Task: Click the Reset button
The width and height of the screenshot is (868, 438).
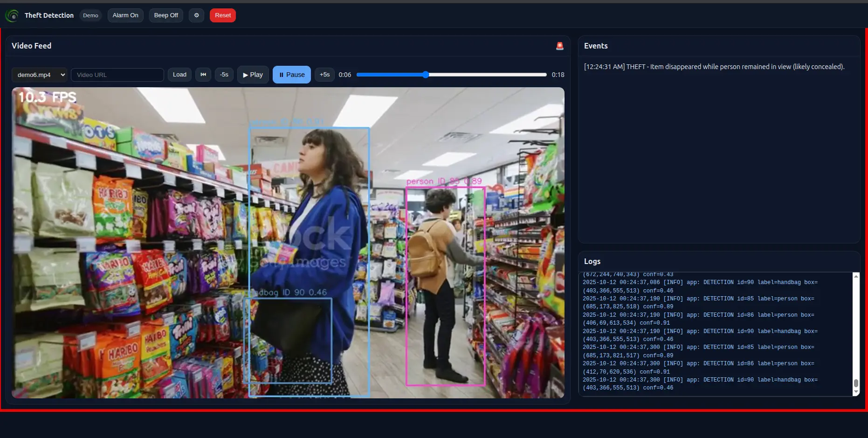Action: coord(223,15)
